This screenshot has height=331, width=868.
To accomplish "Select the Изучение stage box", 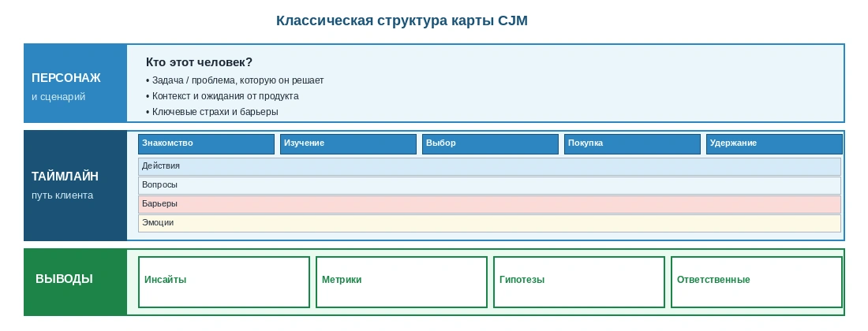I will click(348, 143).
